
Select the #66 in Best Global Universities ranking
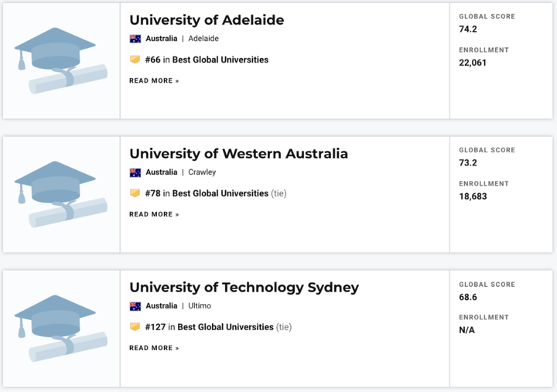click(207, 60)
